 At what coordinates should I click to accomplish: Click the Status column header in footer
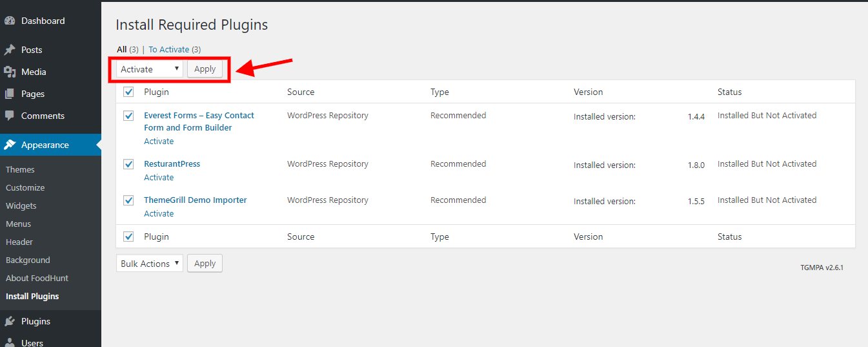(x=730, y=237)
